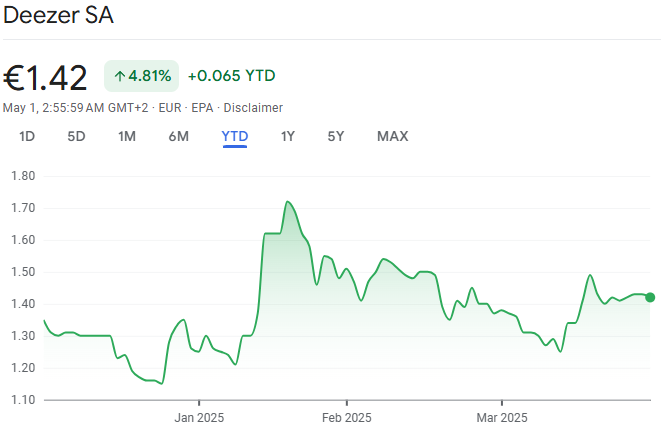This screenshot has height=438, width=661.
Task: Select the YTD range tab
Action: (x=235, y=137)
